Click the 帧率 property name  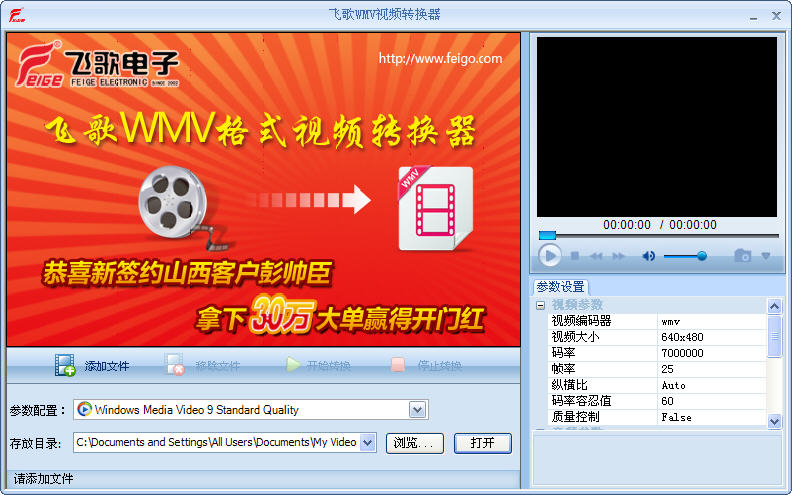563,369
